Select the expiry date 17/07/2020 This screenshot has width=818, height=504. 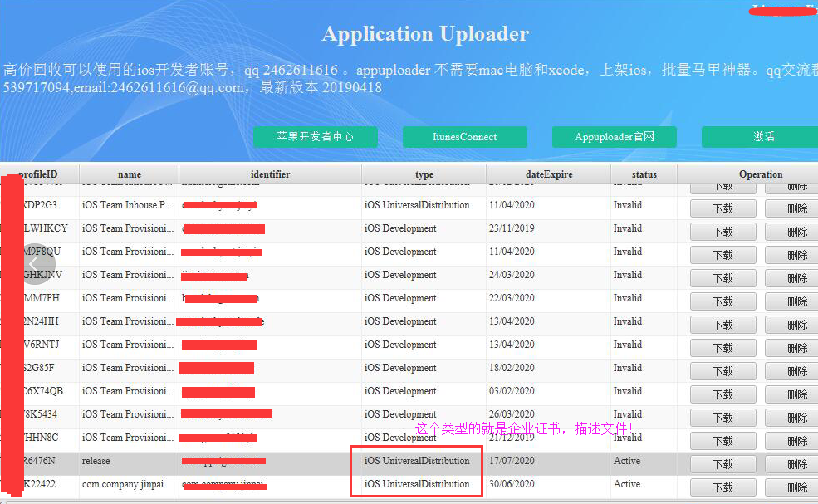[x=512, y=461]
